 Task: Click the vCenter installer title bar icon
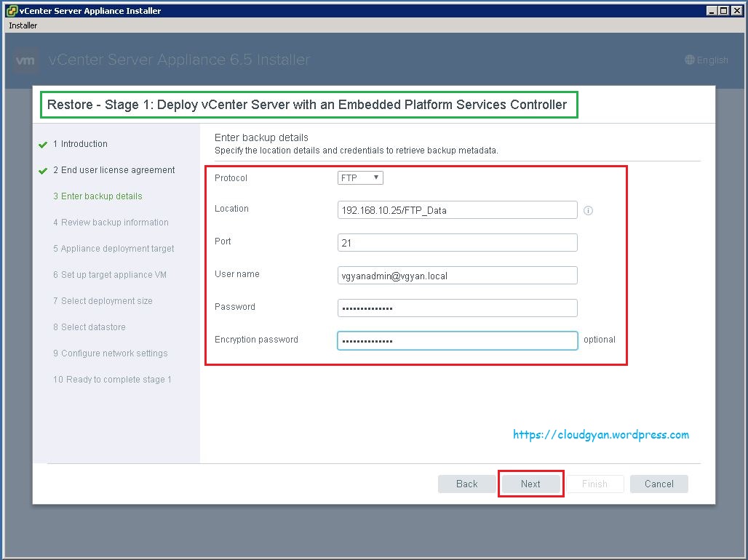[x=12, y=11]
